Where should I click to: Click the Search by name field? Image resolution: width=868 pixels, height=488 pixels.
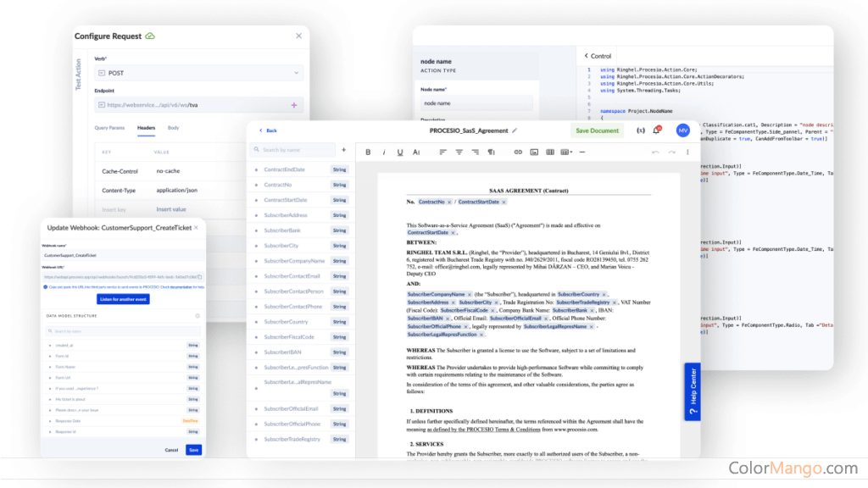(x=297, y=150)
